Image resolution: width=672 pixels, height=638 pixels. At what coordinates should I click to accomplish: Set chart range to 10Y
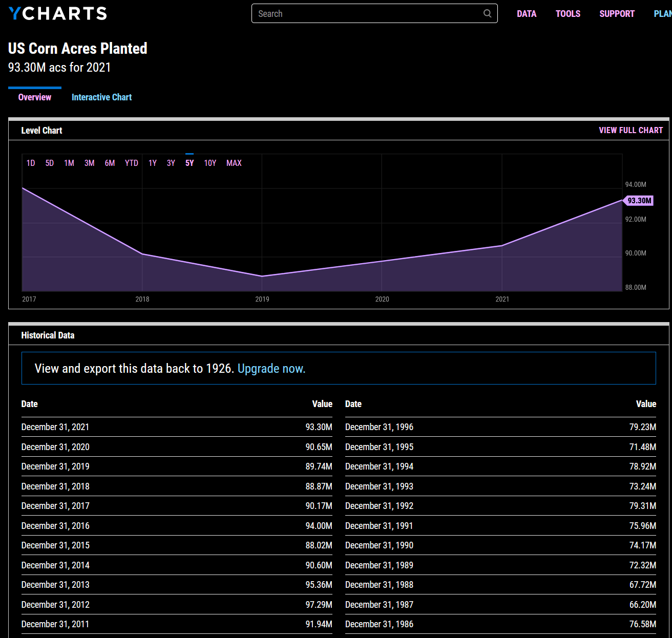pos(210,163)
